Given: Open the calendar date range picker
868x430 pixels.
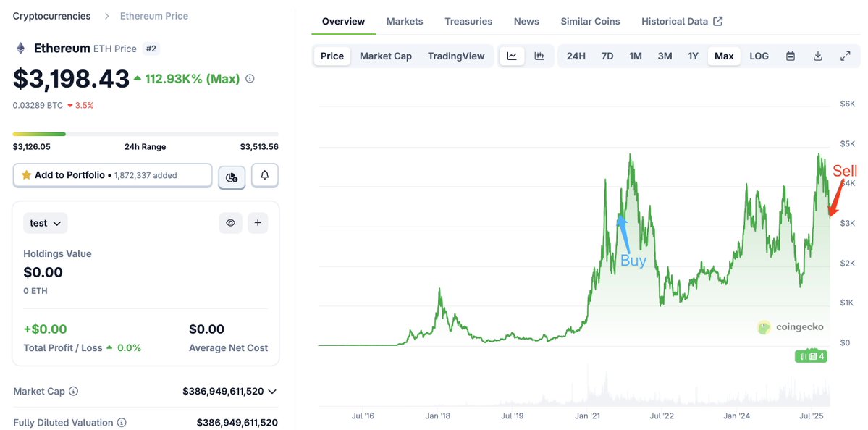Looking at the screenshot, I should click(791, 56).
